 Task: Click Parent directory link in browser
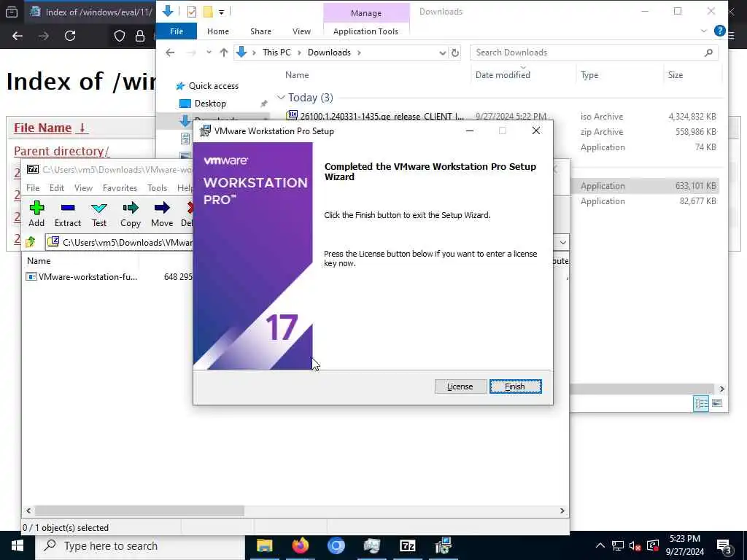point(61,151)
